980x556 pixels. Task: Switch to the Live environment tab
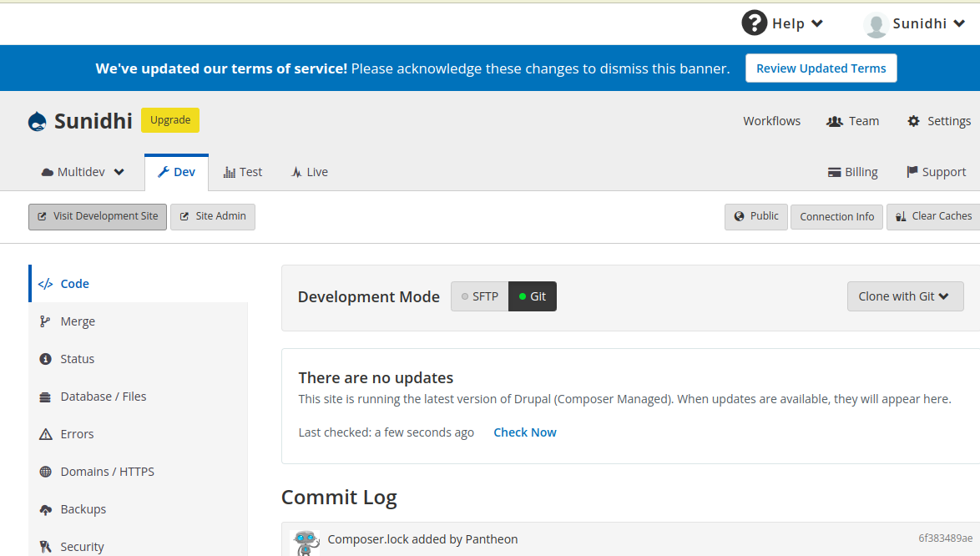[310, 173]
